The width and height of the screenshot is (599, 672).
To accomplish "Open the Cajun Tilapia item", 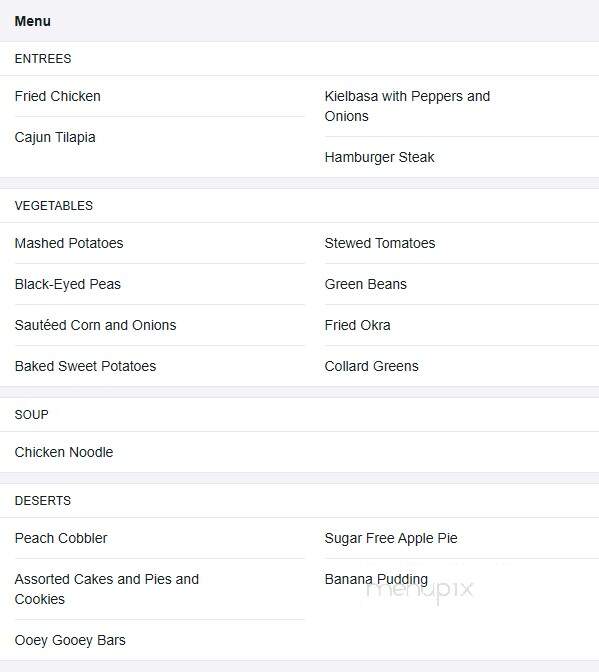I will (x=55, y=138).
